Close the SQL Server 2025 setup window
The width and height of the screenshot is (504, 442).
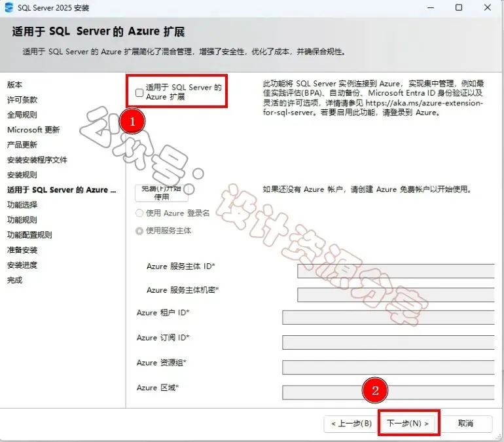(488, 7)
